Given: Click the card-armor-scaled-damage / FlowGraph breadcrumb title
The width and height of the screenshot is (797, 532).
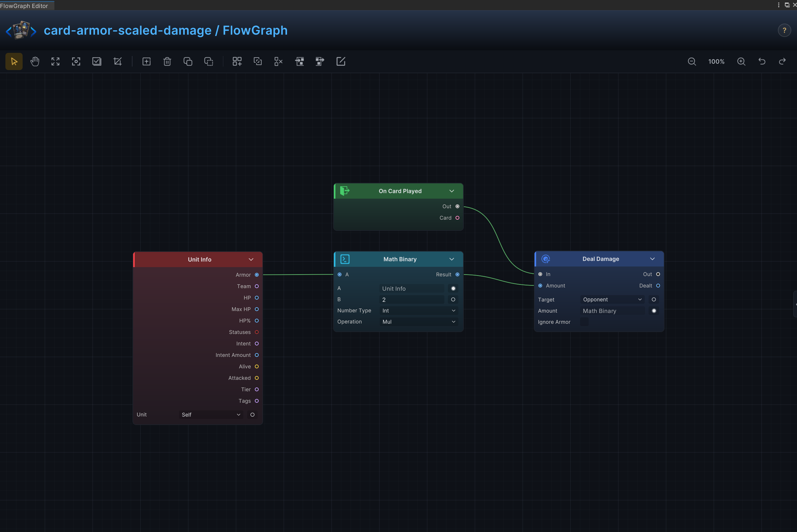Looking at the screenshot, I should [x=166, y=31].
